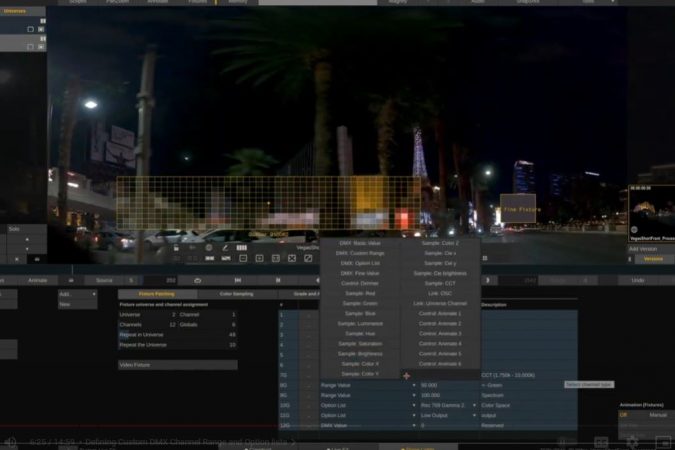Open the Add.. dropdown

click(x=78, y=294)
